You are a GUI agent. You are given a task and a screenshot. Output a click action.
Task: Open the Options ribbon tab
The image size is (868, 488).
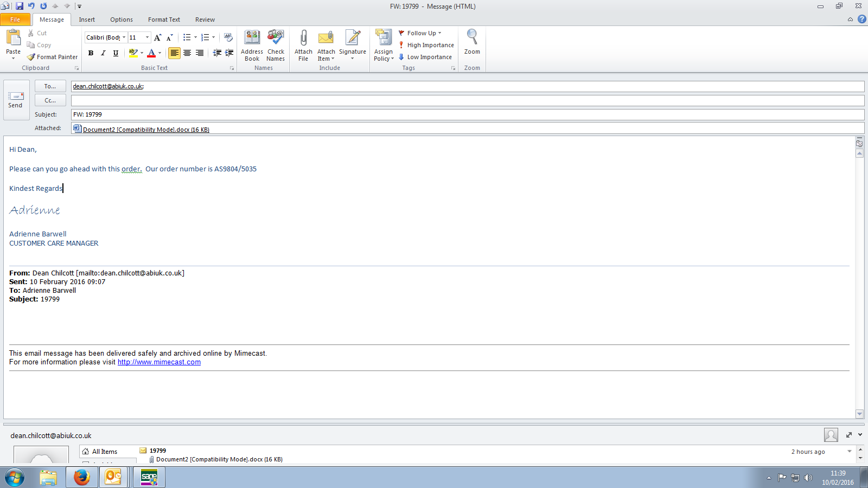[121, 20]
